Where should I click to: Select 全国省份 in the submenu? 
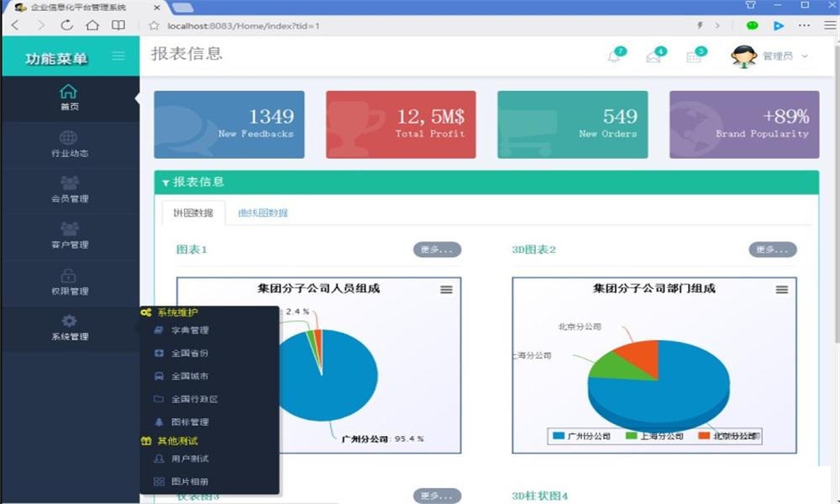[190, 354]
